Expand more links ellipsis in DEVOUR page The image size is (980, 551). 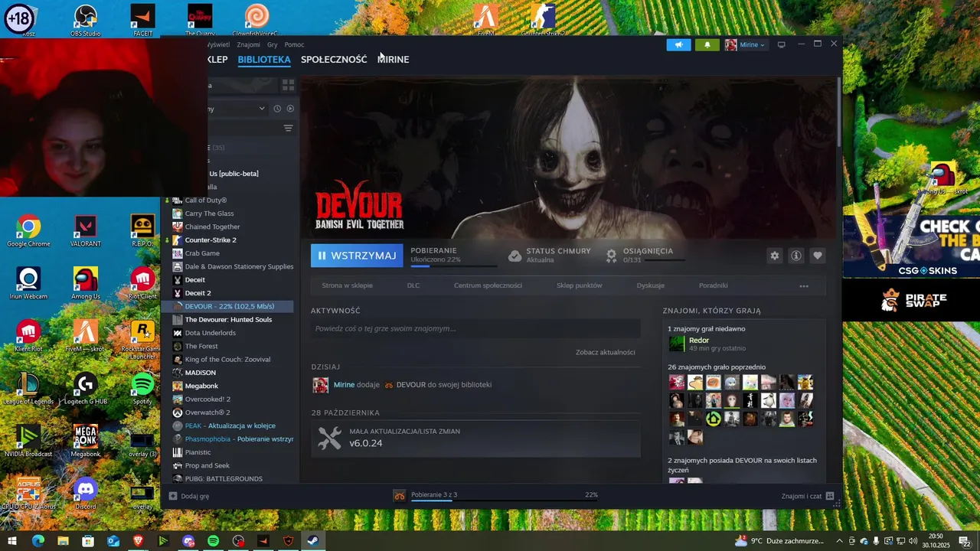(x=804, y=285)
